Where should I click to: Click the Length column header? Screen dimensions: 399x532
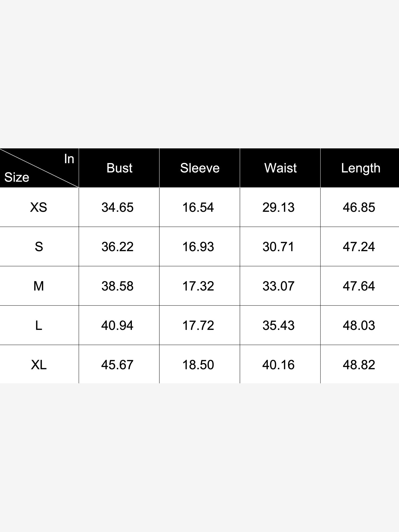360,168
